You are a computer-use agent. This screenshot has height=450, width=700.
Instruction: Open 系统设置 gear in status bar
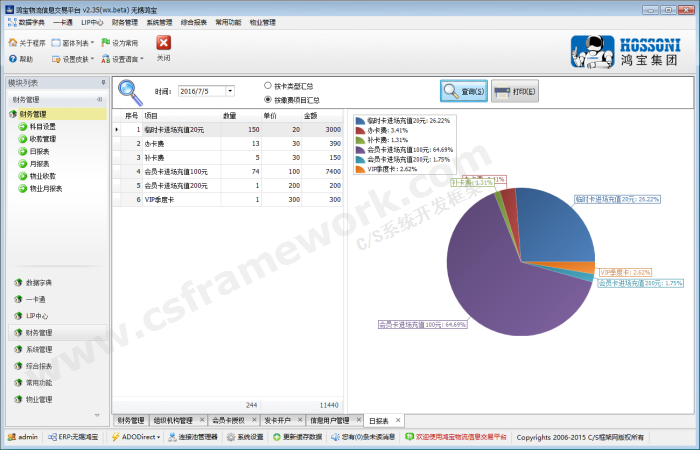[x=230, y=437]
